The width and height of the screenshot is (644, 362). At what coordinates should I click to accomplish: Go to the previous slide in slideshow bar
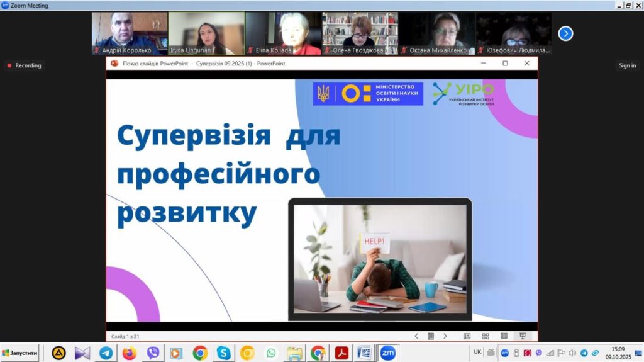pyautogui.click(x=416, y=336)
